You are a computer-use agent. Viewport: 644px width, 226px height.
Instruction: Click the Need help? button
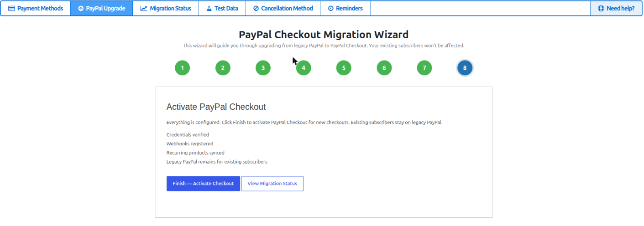[616, 8]
